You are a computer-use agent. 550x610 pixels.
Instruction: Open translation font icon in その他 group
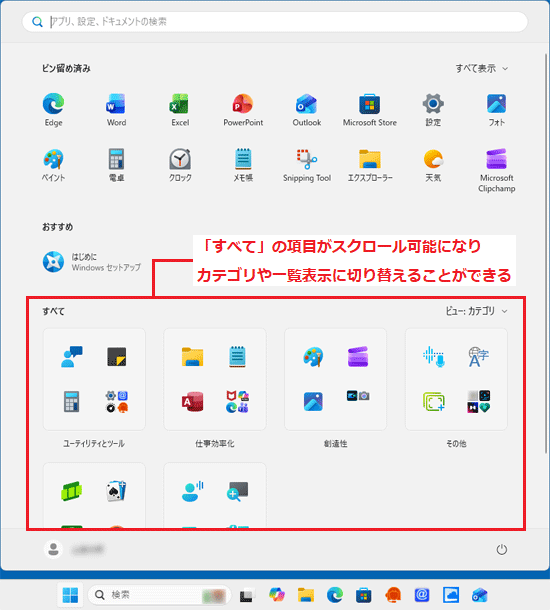click(478, 356)
